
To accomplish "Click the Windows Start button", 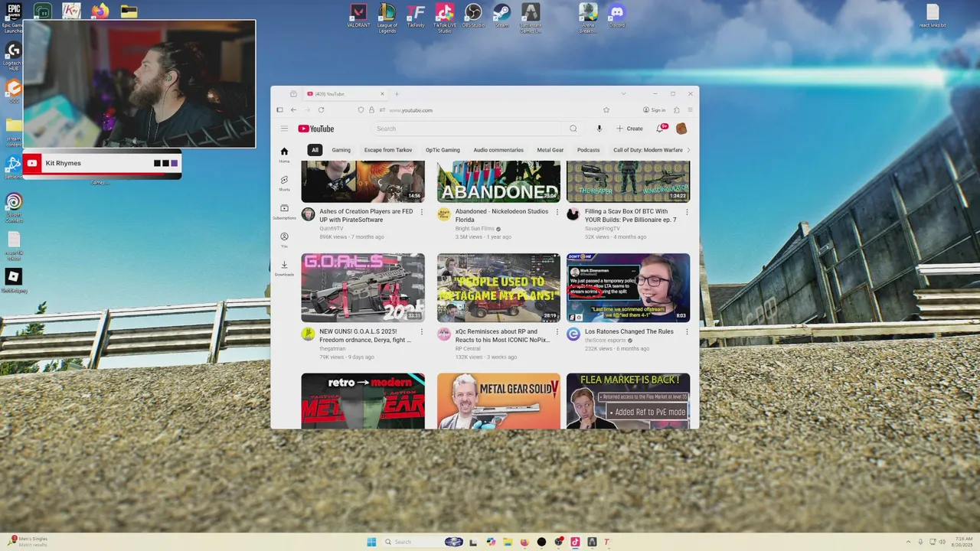I will coord(371,542).
